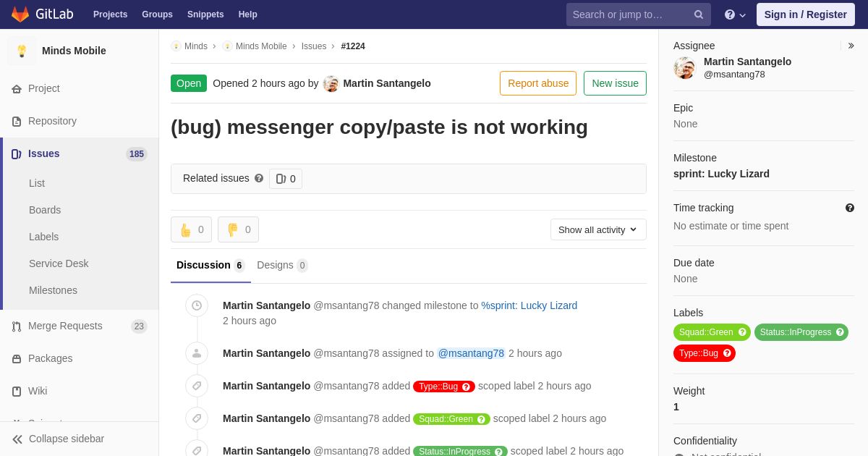Screen dimensions: 868x456
Task: Click the author's avatar next to Opened by
Action: (331, 83)
